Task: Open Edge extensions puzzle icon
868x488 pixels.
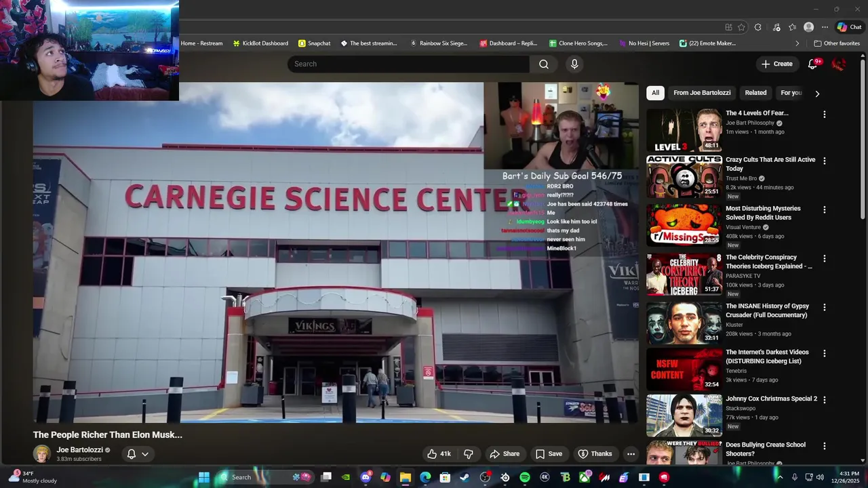Action: 758,27
